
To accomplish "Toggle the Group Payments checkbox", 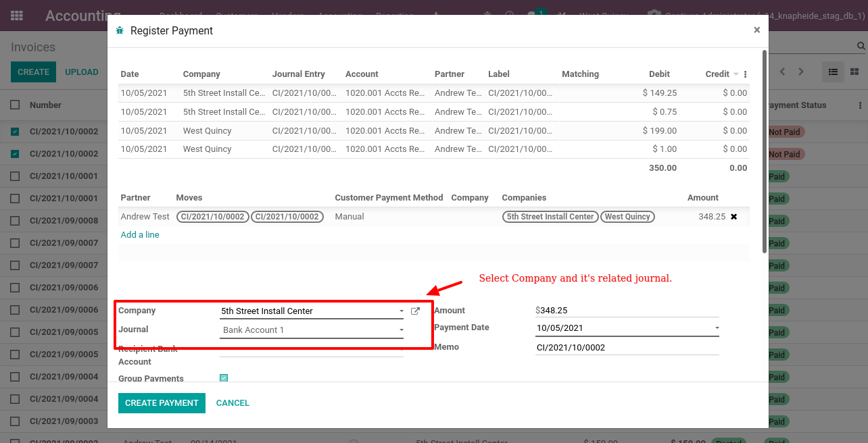I will pyautogui.click(x=224, y=378).
